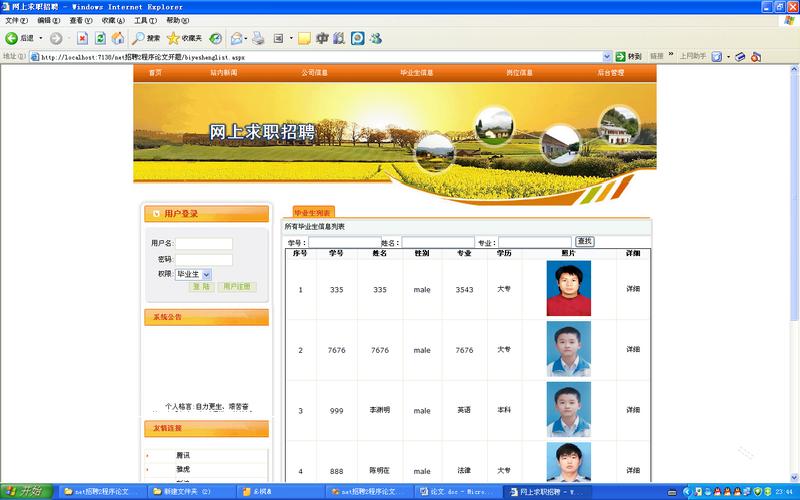
Task: Click the Refresh page icon
Action: point(100,38)
